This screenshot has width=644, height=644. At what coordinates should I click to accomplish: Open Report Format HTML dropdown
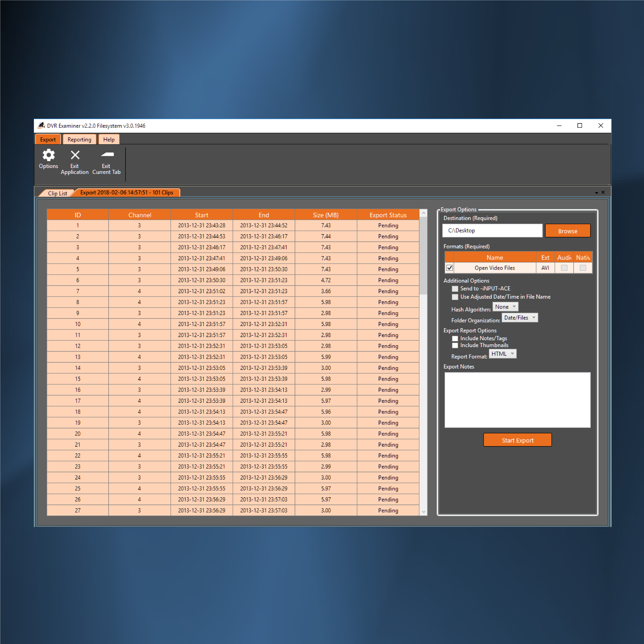pyautogui.click(x=502, y=354)
